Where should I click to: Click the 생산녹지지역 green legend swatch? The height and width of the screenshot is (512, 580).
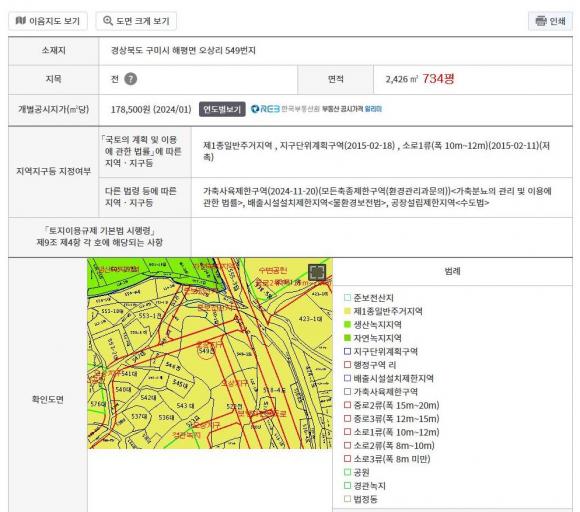347,324
